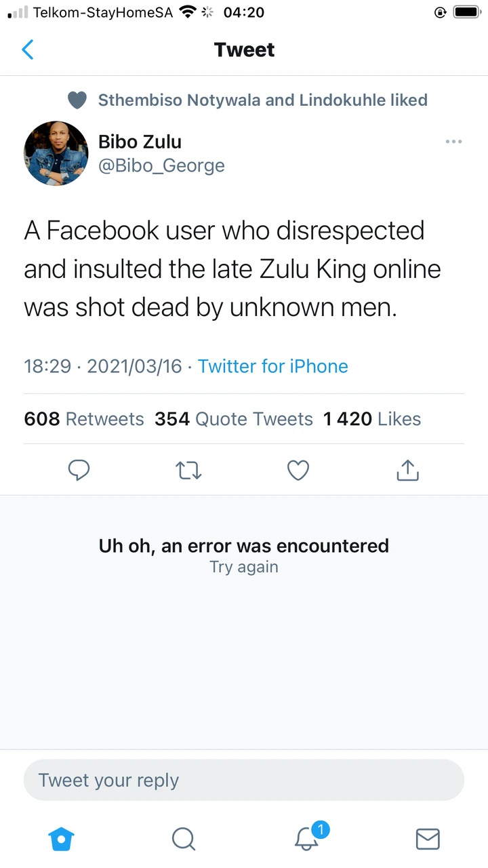Screen dimensions: 488x868
Task: Like the tweet with the heart icon
Action: click(x=298, y=470)
